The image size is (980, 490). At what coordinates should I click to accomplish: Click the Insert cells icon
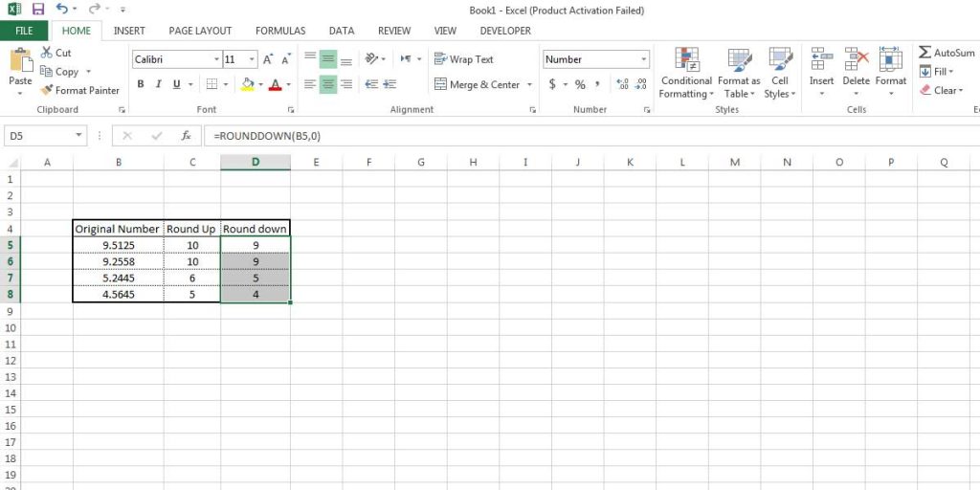822,58
